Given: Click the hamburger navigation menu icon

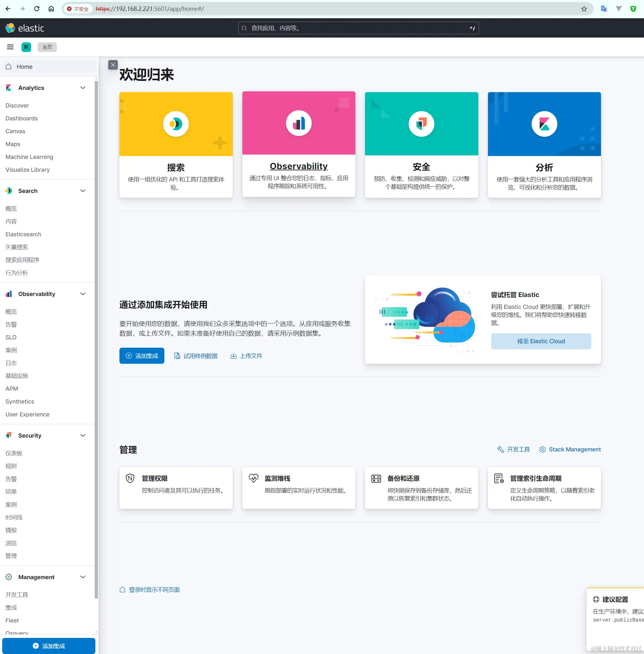Looking at the screenshot, I should 10,47.
